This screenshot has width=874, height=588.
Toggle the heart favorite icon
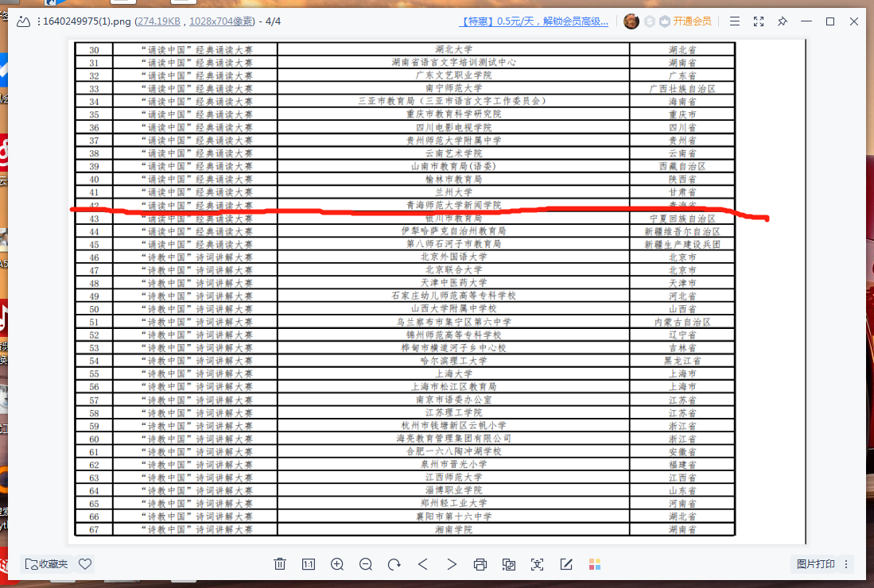pos(85,564)
